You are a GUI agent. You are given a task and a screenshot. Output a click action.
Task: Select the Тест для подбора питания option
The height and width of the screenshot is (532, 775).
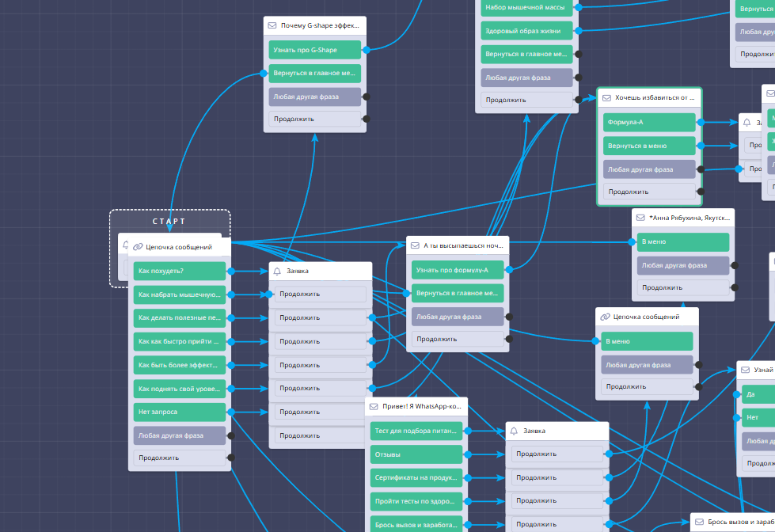pyautogui.click(x=416, y=431)
